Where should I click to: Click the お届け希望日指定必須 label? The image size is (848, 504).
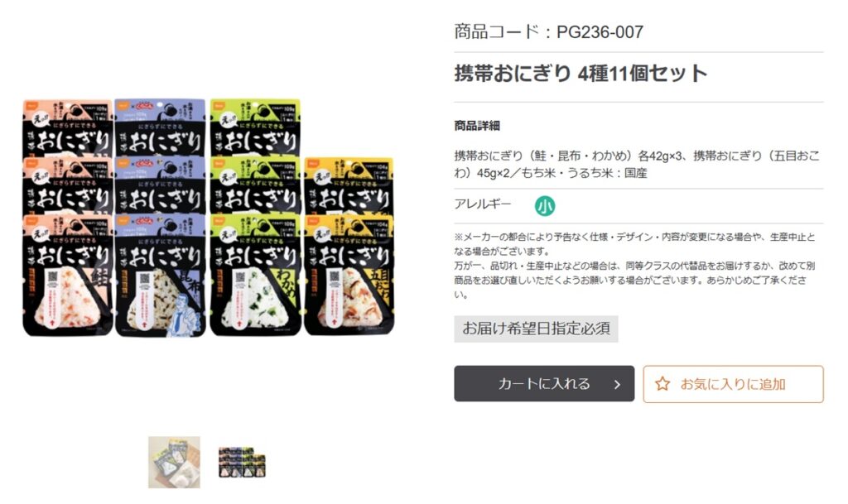pyautogui.click(x=536, y=329)
